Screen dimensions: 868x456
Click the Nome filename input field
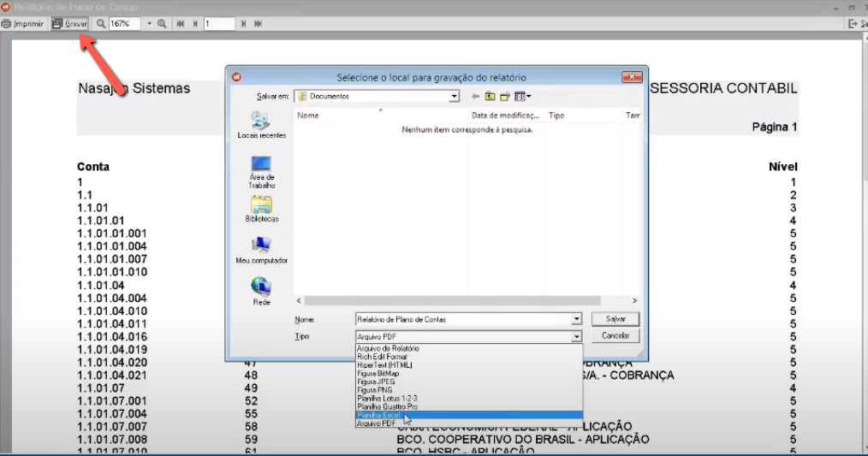463,319
